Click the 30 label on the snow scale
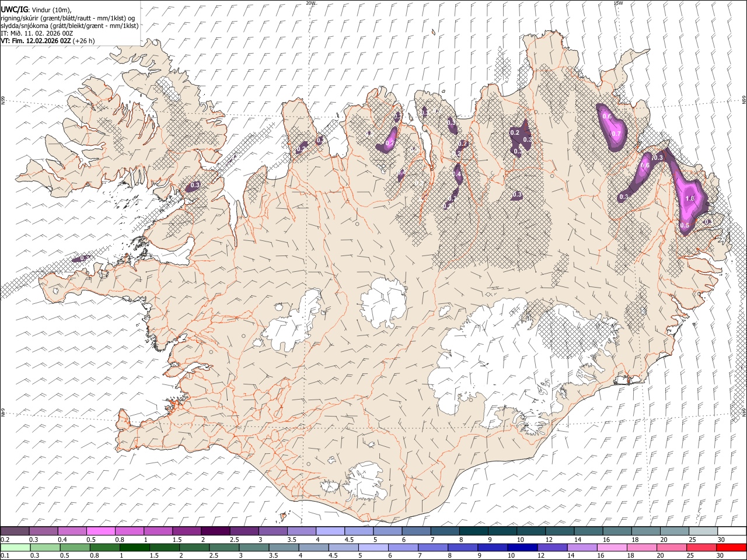747x560 pixels. tap(721, 540)
